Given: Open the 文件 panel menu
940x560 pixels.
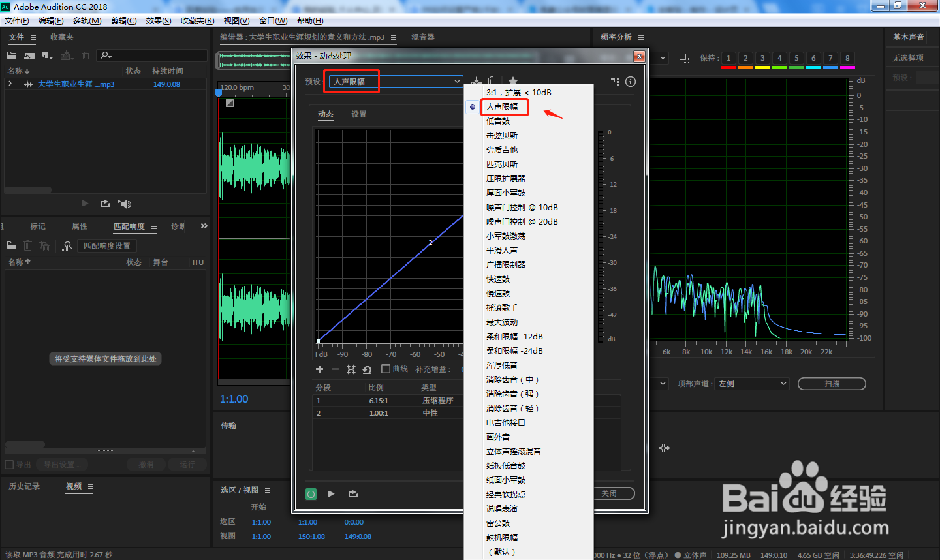Looking at the screenshot, I should pyautogui.click(x=33, y=38).
